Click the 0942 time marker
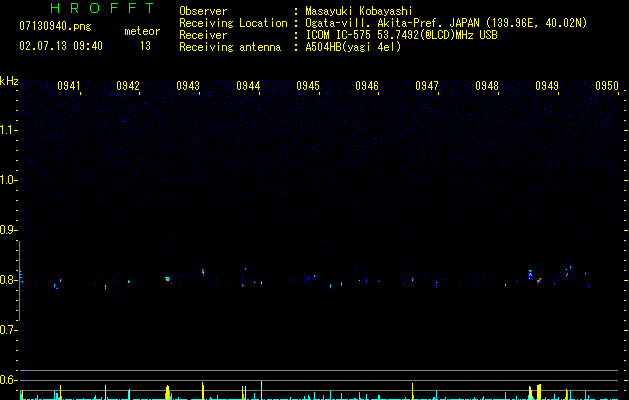 tap(128, 86)
